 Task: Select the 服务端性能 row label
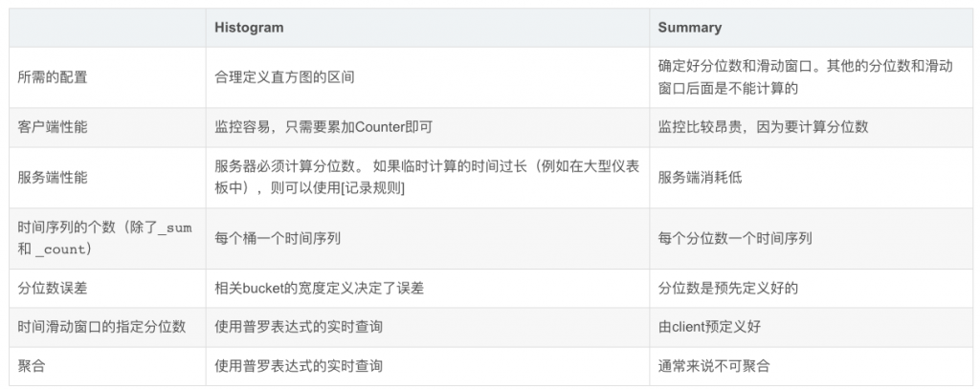tap(53, 177)
